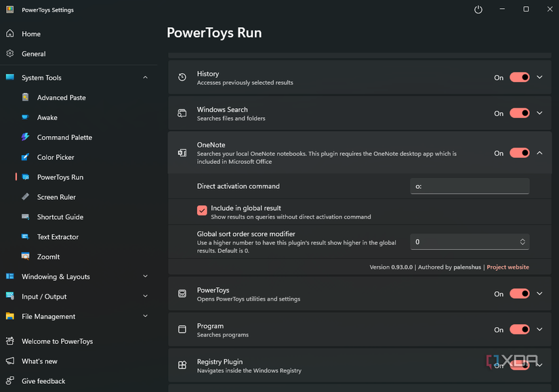Toggle the History plugin switch
Image resolution: width=559 pixels, height=392 pixels.
[520, 77]
